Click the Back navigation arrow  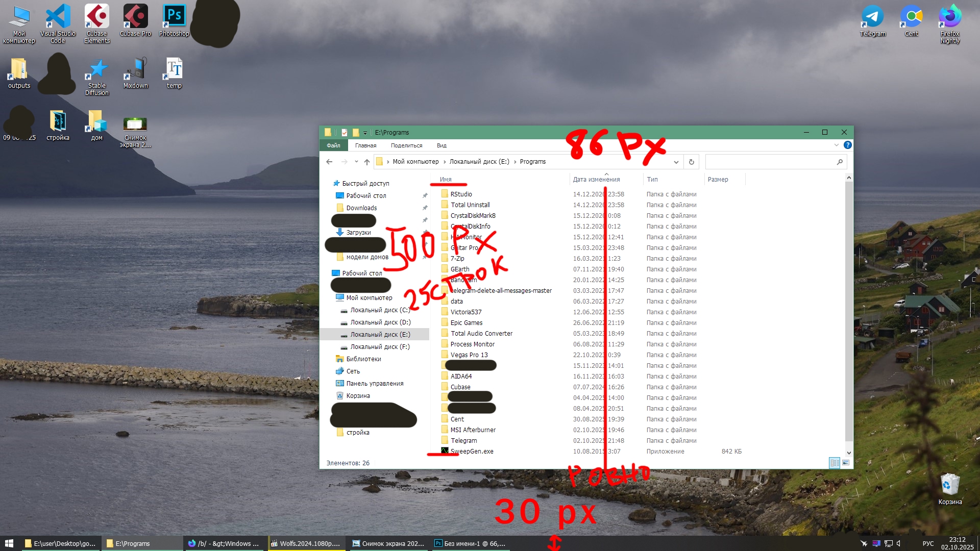(329, 162)
